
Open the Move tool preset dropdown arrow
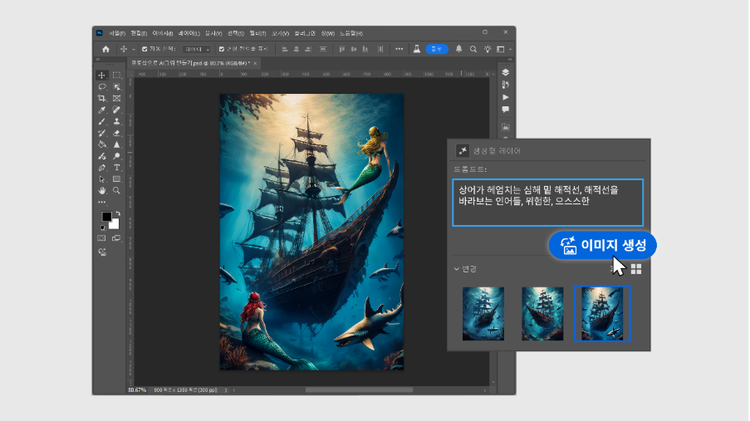coord(133,49)
